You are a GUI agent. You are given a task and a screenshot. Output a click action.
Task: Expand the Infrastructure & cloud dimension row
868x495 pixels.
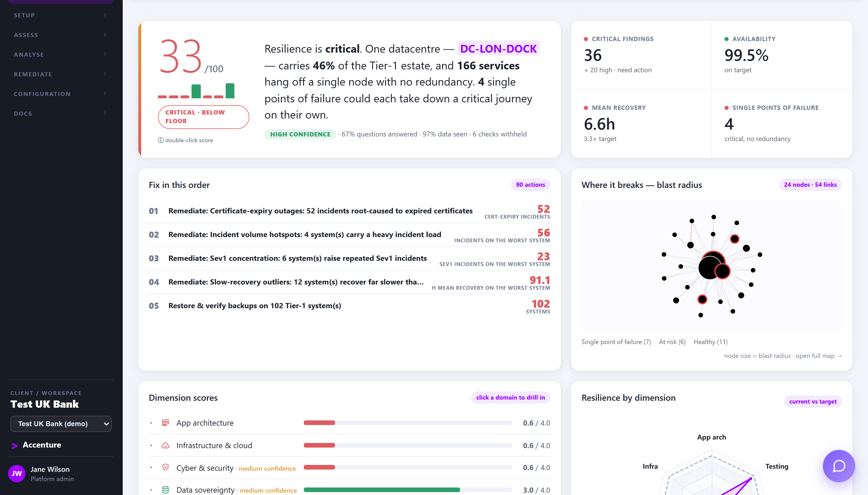[151, 445]
